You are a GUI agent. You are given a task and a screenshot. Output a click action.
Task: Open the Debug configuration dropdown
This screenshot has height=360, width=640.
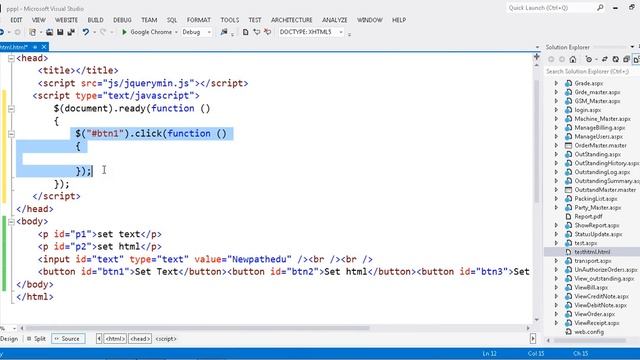[x=209, y=32]
